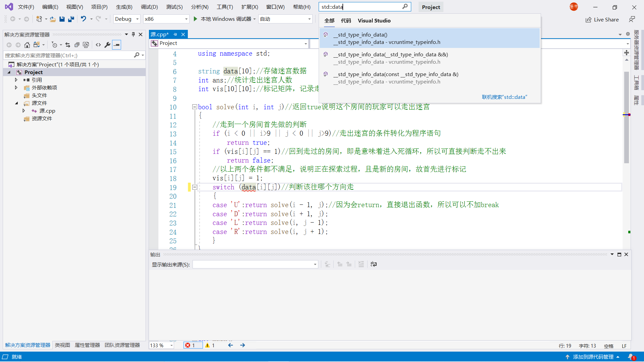Collapse the solve function at line 10
This screenshot has height=362, width=644.
(194, 107)
